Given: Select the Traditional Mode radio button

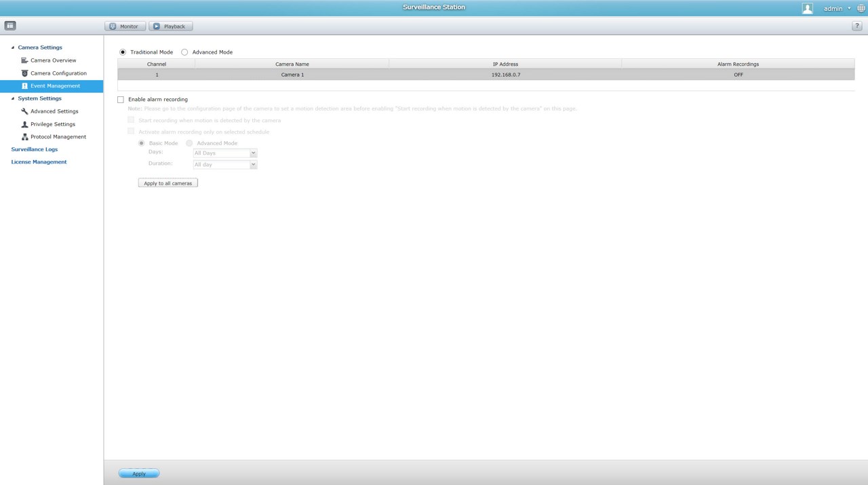Looking at the screenshot, I should 123,52.
